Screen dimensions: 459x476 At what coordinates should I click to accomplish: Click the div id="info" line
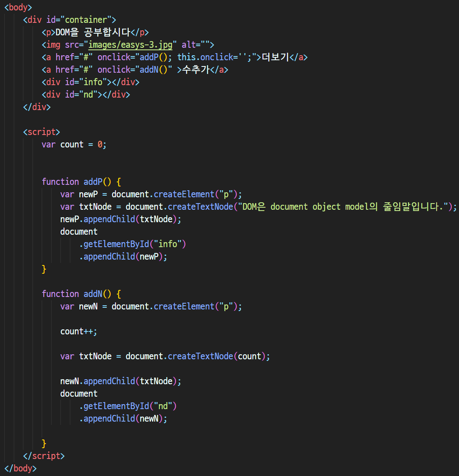[91, 82]
